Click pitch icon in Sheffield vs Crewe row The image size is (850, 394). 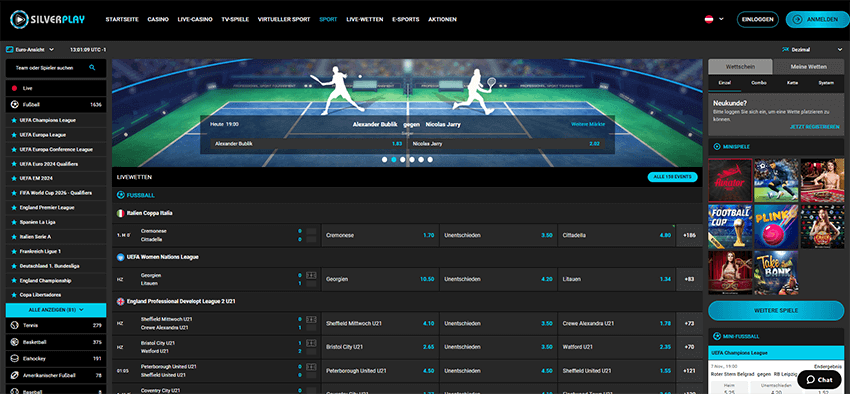tap(311, 319)
